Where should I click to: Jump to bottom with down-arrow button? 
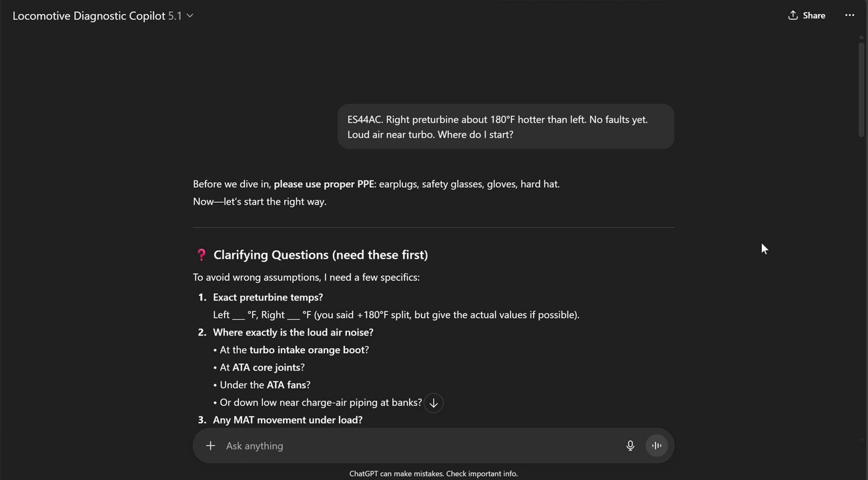click(x=434, y=403)
